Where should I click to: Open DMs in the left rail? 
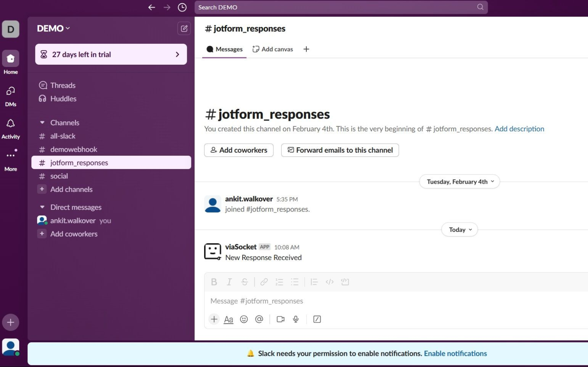coord(10,92)
